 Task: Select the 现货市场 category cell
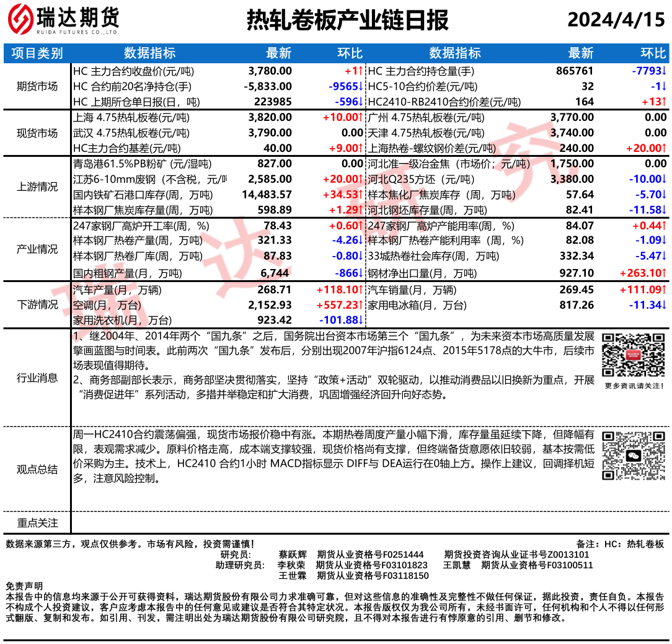pyautogui.click(x=37, y=133)
